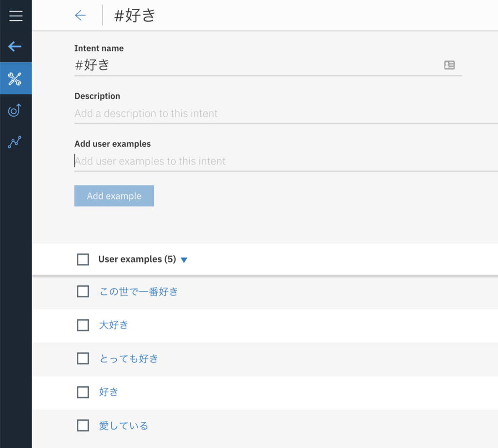Toggle sort arrow next to User examples (5)
This screenshot has width=498, height=448.
tap(184, 260)
